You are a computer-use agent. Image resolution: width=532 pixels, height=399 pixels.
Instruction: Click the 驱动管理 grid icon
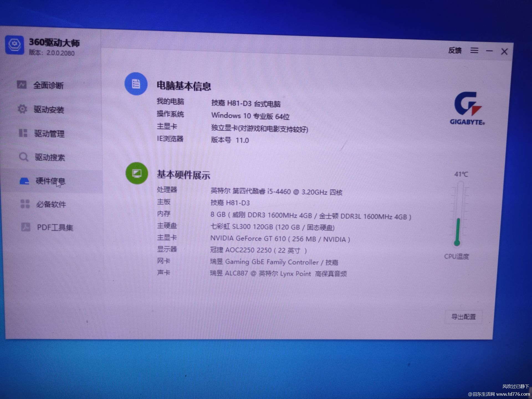click(23, 133)
